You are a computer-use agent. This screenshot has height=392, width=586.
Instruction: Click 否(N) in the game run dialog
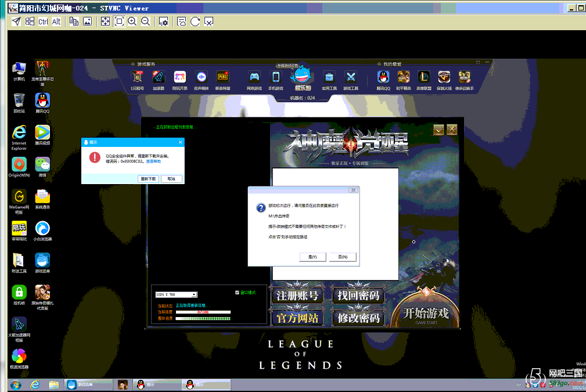tap(343, 257)
